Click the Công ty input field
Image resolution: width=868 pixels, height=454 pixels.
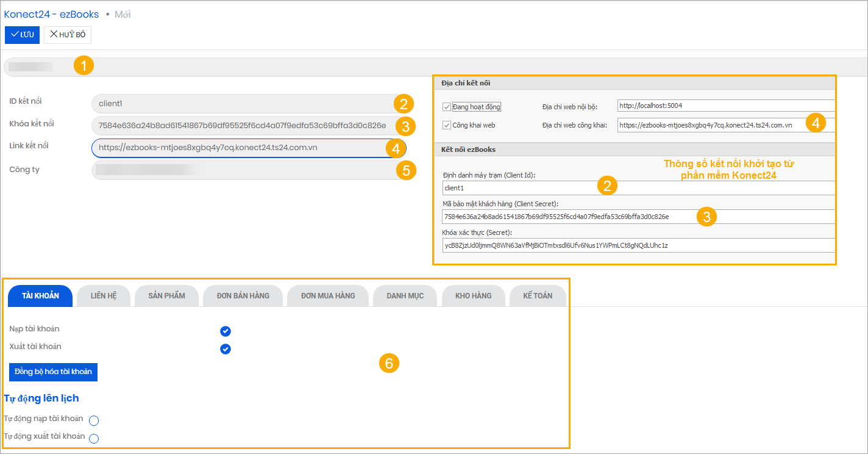(249, 170)
